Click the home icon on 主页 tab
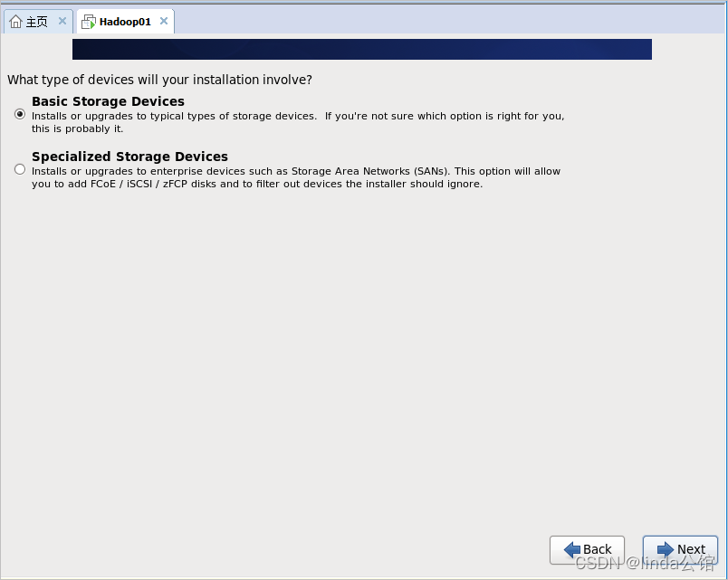Viewport: 728px width, 580px height. 15,22
